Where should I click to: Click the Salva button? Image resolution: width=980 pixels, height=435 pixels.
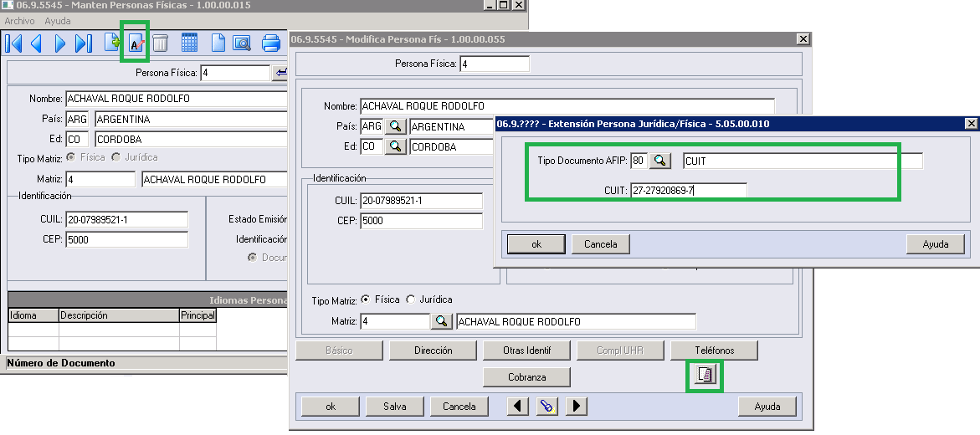(395, 407)
